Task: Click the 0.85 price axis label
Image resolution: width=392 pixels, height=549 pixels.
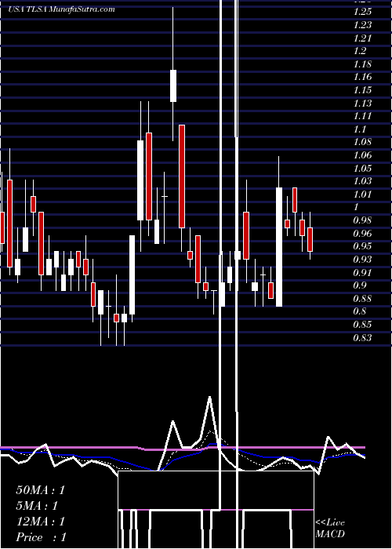Action: pyautogui.click(x=362, y=325)
